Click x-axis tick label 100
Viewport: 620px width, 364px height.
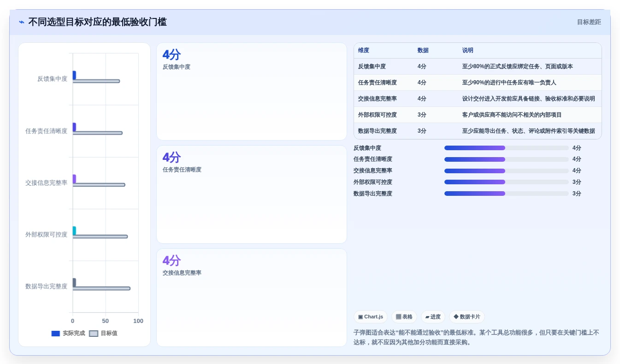[138, 321]
